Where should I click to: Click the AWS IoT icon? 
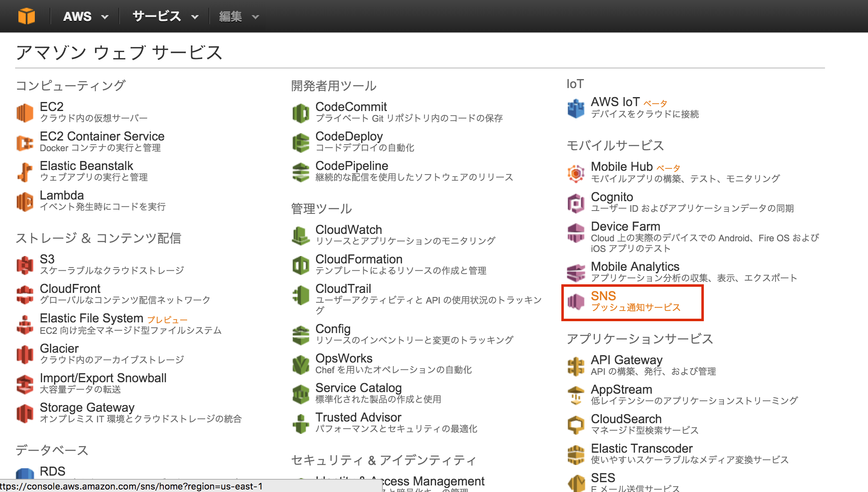pos(576,109)
